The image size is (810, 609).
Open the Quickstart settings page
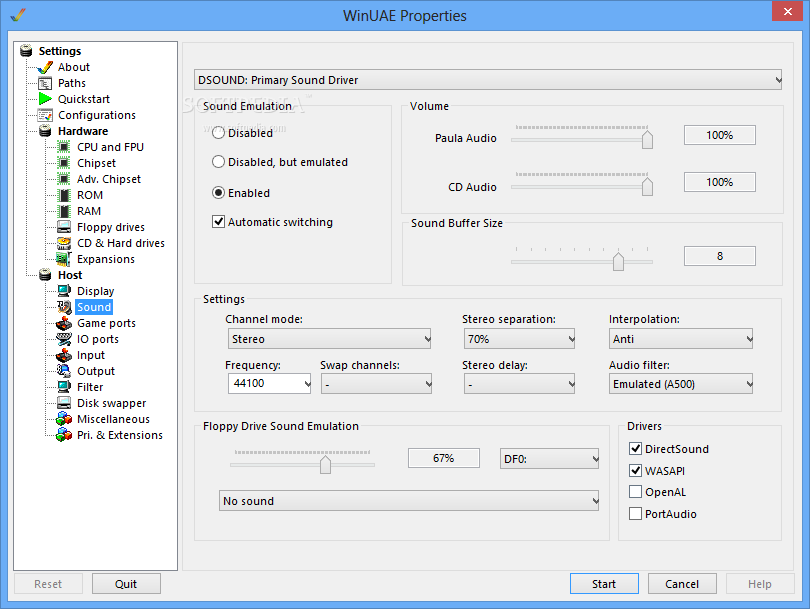(84, 99)
